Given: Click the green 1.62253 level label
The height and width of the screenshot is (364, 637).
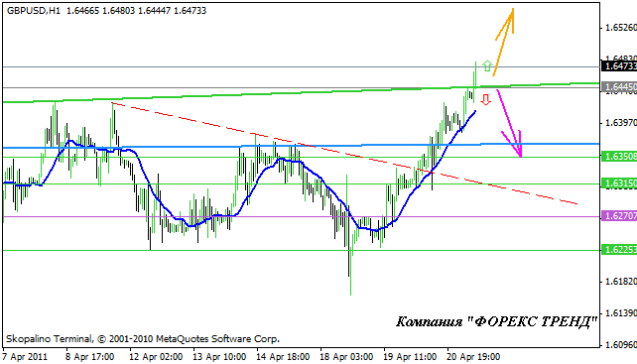Looking at the screenshot, I should pyautogui.click(x=619, y=250).
